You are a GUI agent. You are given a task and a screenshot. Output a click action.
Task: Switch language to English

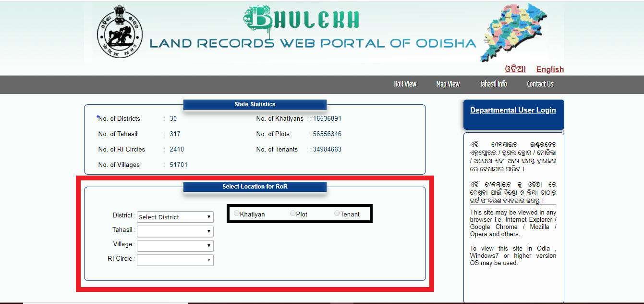(x=550, y=69)
